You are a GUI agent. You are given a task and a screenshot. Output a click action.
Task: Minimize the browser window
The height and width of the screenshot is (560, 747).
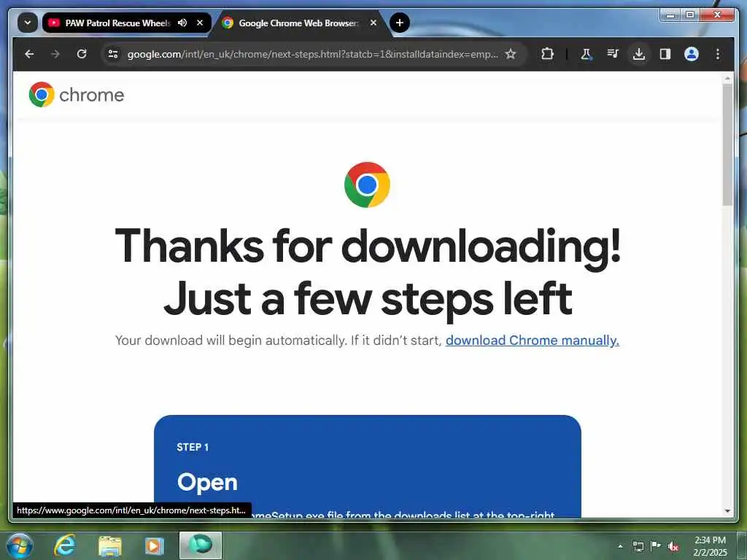click(670, 15)
